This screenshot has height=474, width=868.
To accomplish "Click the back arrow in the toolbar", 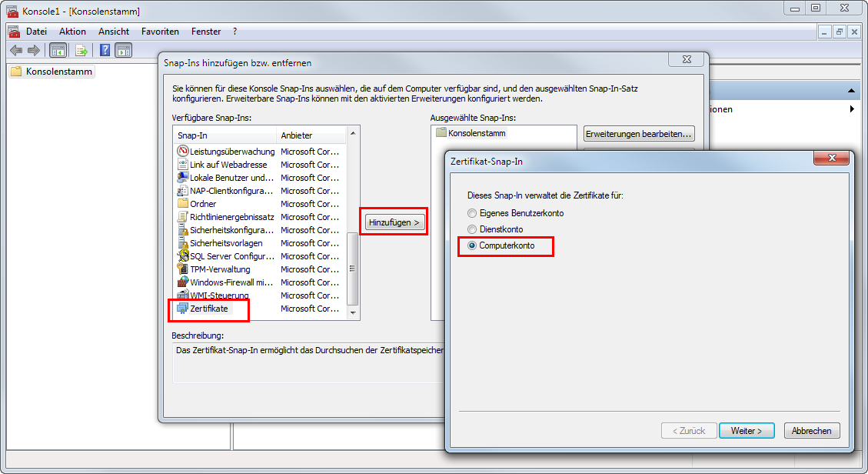I will click(x=16, y=51).
